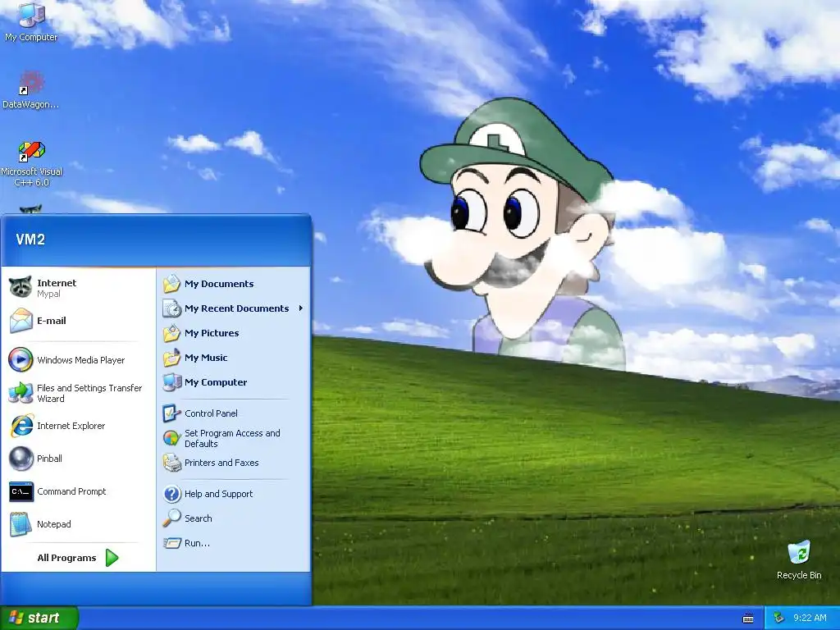
Task: Click the My Documents text label
Action: pyautogui.click(x=219, y=283)
